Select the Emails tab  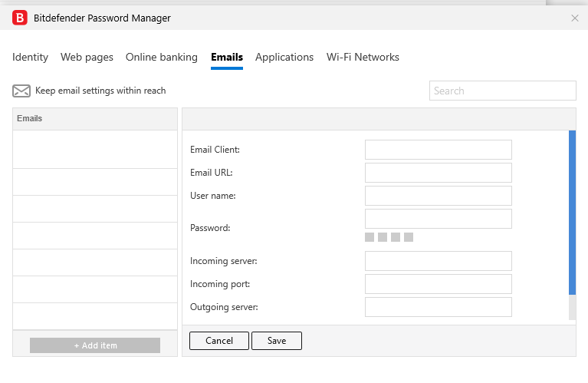click(227, 58)
